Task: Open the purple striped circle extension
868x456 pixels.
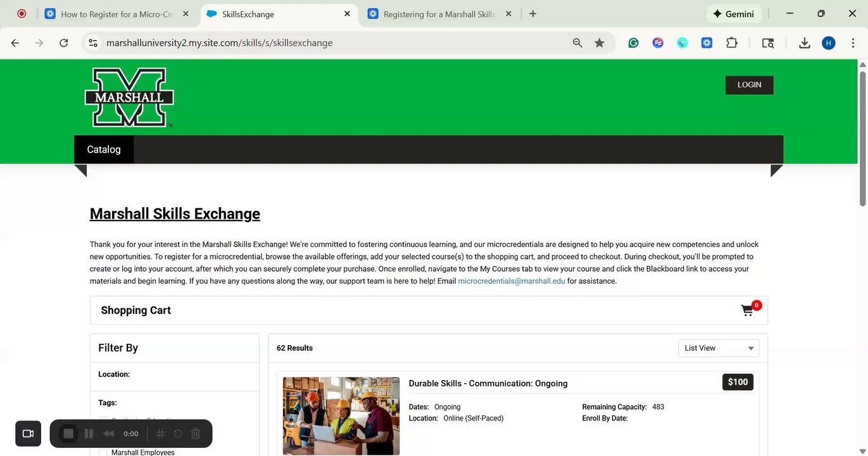Action: pyautogui.click(x=658, y=43)
